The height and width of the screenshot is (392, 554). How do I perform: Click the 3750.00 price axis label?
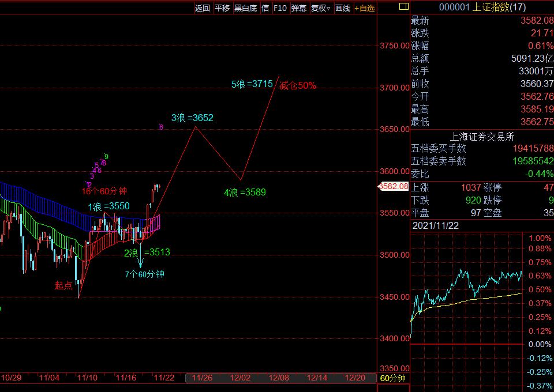click(x=394, y=46)
